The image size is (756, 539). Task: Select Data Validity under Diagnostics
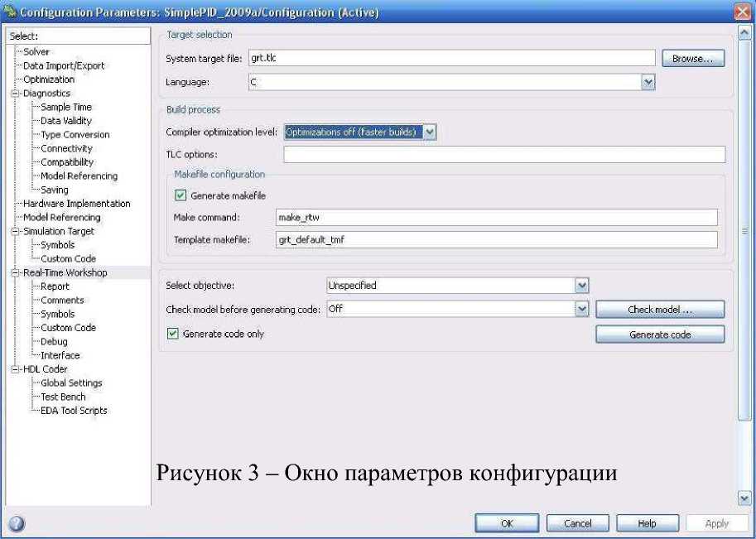66,121
